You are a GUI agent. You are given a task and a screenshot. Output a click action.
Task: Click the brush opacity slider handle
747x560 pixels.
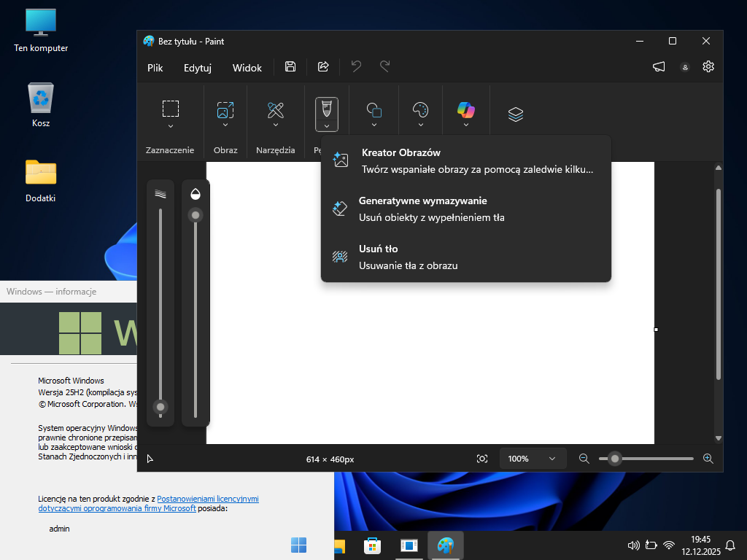(195, 215)
